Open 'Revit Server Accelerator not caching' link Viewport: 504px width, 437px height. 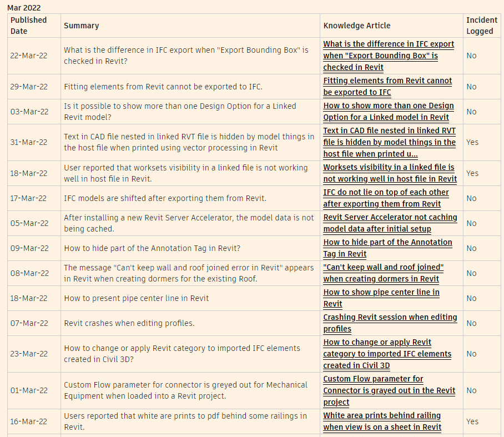tap(390, 223)
